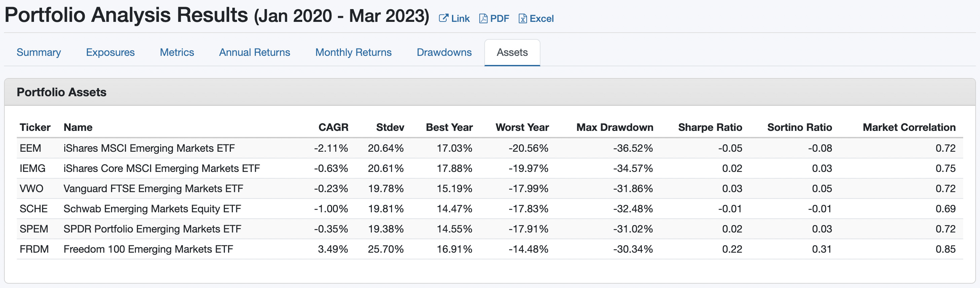Click FRDM Sortino Ratio value 0.31
This screenshot has height=288, width=980.
[822, 249]
